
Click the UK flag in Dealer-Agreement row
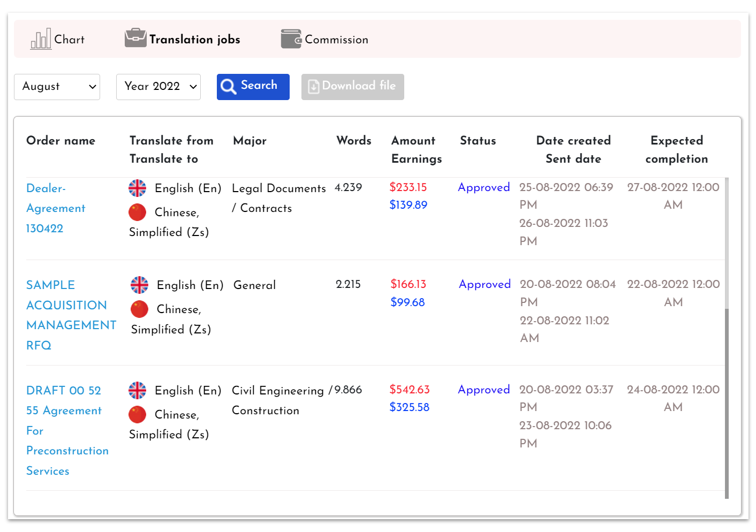click(138, 188)
